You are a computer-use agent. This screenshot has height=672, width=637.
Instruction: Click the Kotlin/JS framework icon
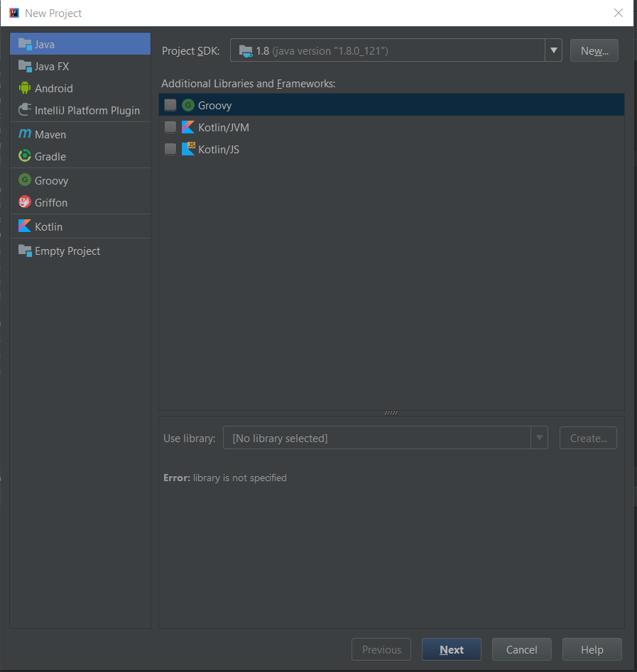pyautogui.click(x=188, y=149)
